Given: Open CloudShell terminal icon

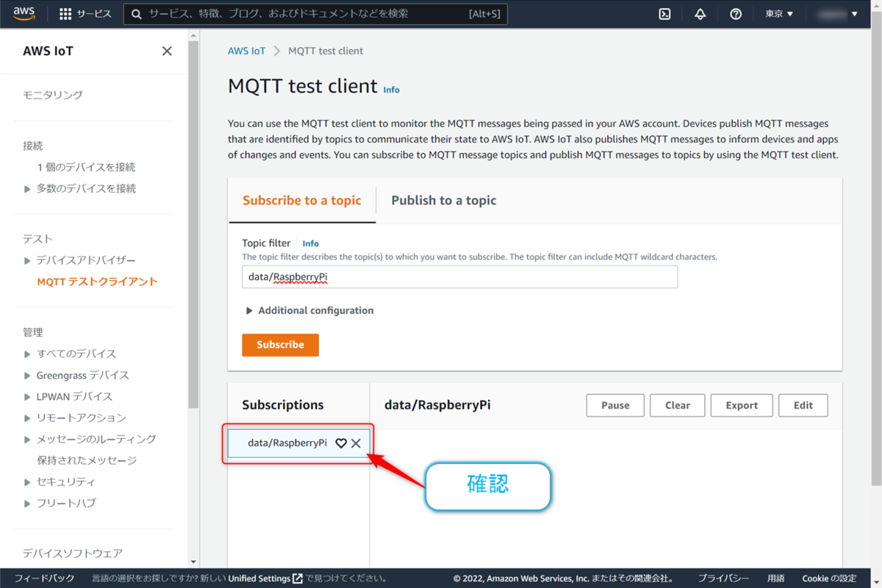Looking at the screenshot, I should point(664,14).
